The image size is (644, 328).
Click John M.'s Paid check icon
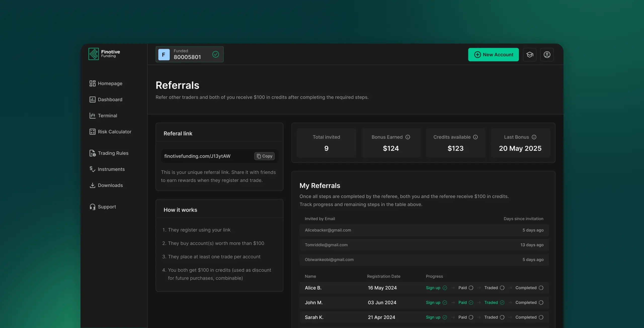coord(471,303)
